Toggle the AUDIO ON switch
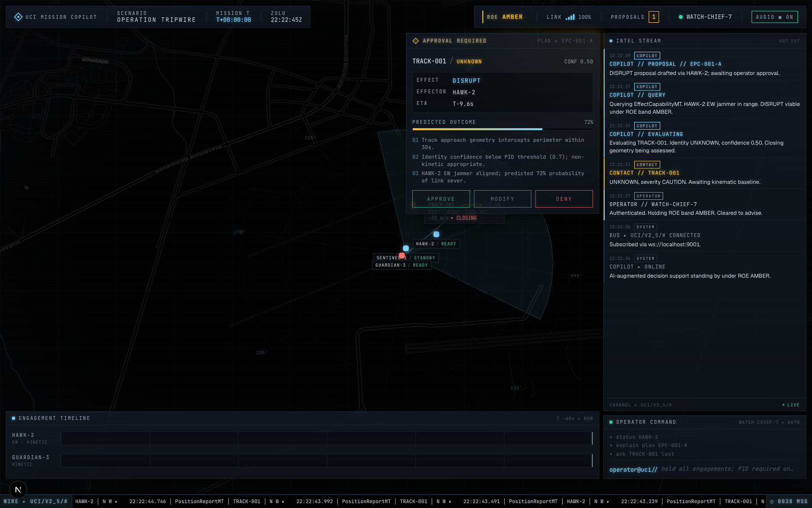Image resolution: width=812 pixels, height=508 pixels. point(774,17)
